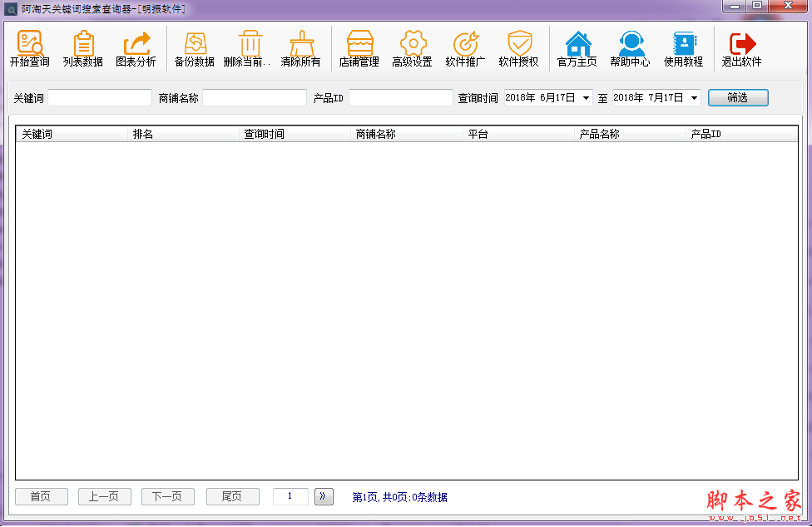The height and width of the screenshot is (527, 812).
Task: Open the 帮助中心 (Help Center)
Action: point(631,48)
